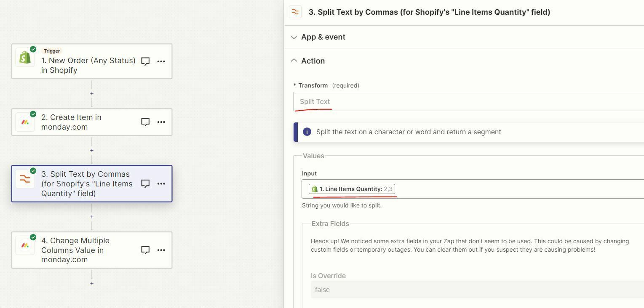Image resolution: width=644 pixels, height=308 pixels.
Task: Open three-dot menu on Change Multiple Columns step
Action: 161,250
